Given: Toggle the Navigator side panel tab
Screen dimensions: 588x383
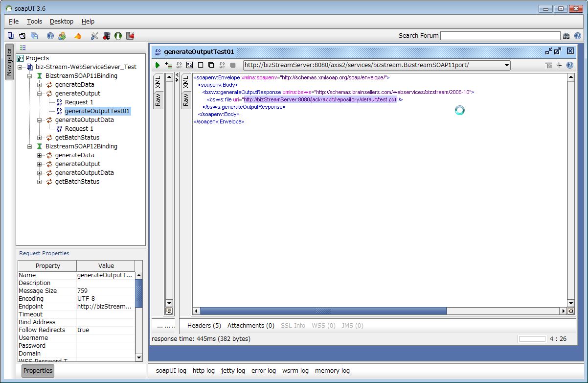Looking at the screenshot, I should click(9, 61).
